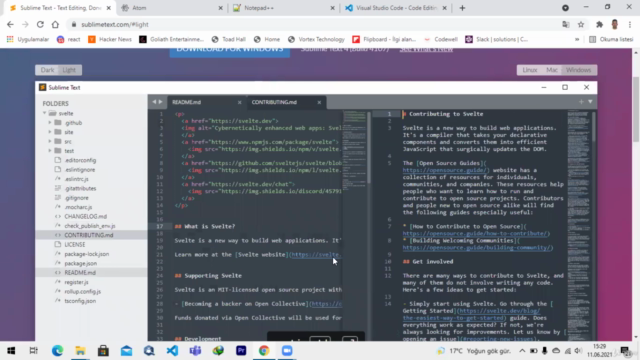
Task: Expand the src folder
Action: point(50,141)
